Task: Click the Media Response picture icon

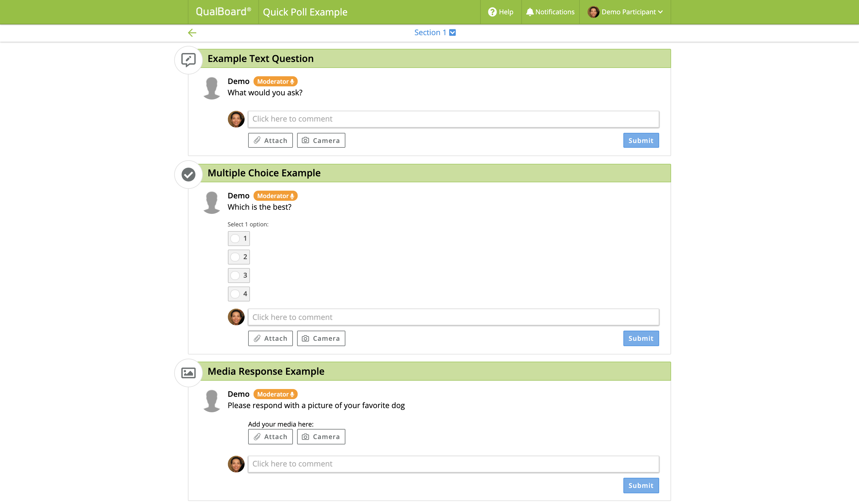Action: click(188, 373)
